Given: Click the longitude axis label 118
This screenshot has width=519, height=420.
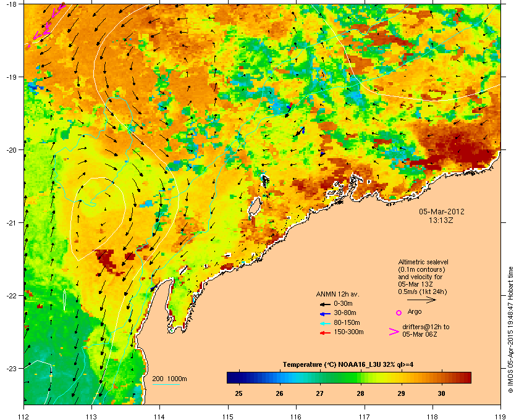Looking at the screenshot, I should click(x=432, y=416).
